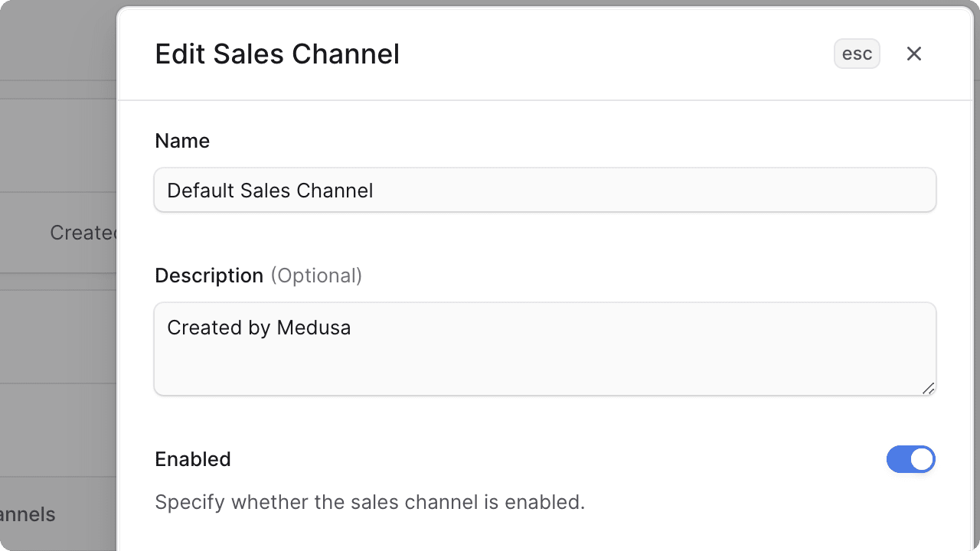Disable the sales channel via the Enabled switch
Screen dimensions: 980x551
pyautogui.click(x=911, y=459)
